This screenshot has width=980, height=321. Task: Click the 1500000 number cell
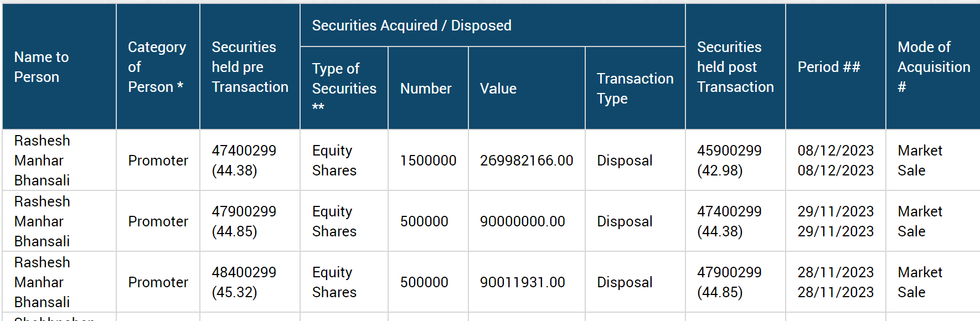(428, 161)
